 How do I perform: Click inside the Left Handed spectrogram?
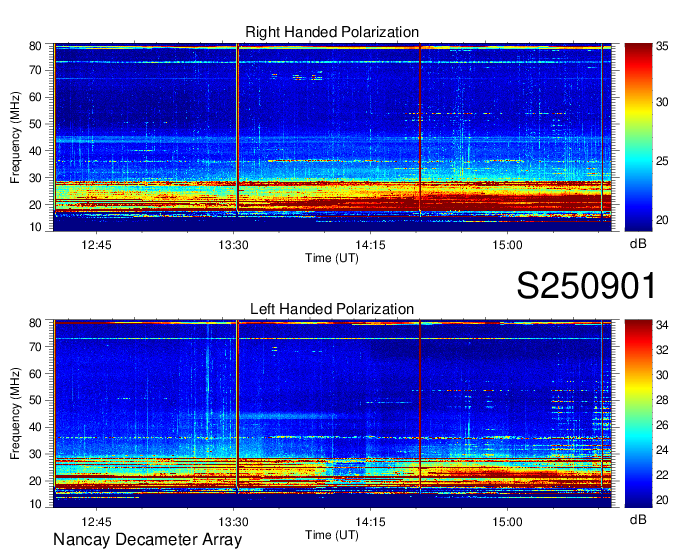coord(332,414)
